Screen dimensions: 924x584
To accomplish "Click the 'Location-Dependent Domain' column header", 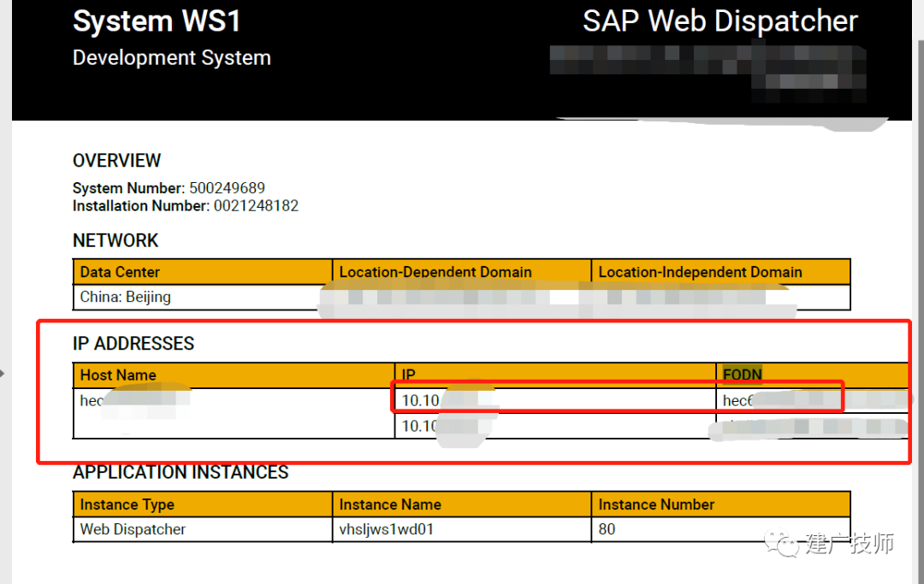I will (462, 272).
